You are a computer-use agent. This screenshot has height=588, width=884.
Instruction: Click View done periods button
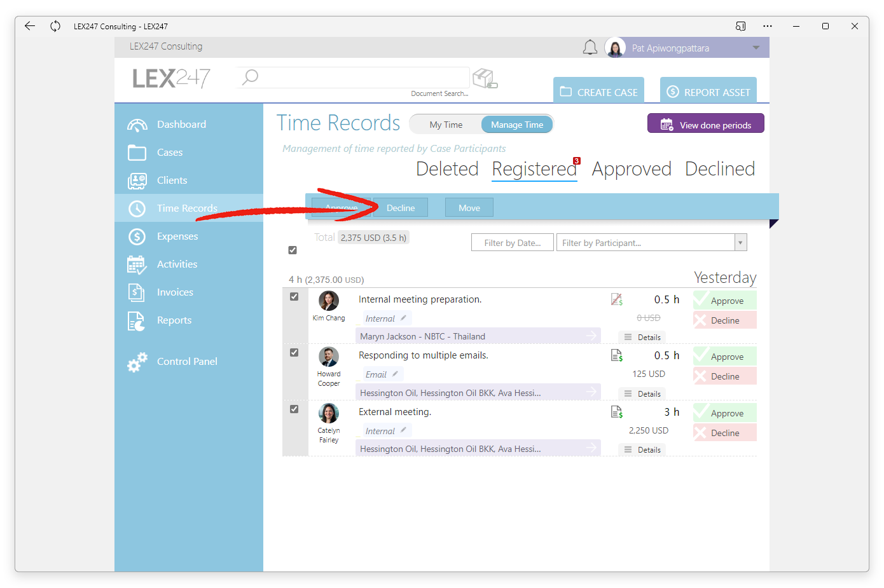pyautogui.click(x=706, y=124)
